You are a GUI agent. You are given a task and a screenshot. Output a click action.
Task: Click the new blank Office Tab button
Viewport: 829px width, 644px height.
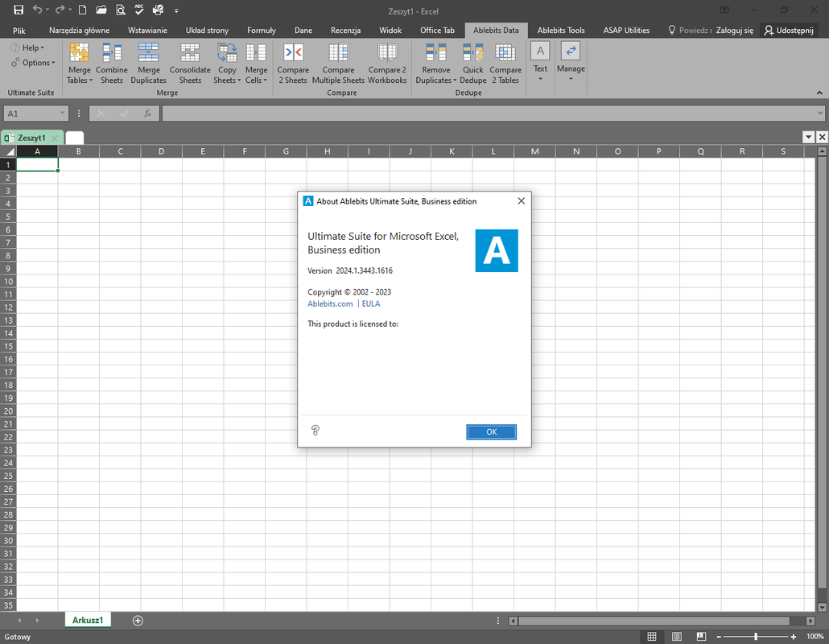(x=75, y=138)
